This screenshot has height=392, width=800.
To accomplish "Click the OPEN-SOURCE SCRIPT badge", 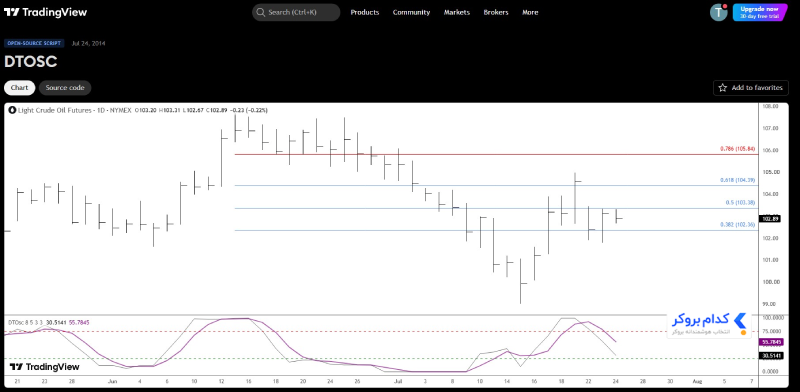I will [x=34, y=43].
